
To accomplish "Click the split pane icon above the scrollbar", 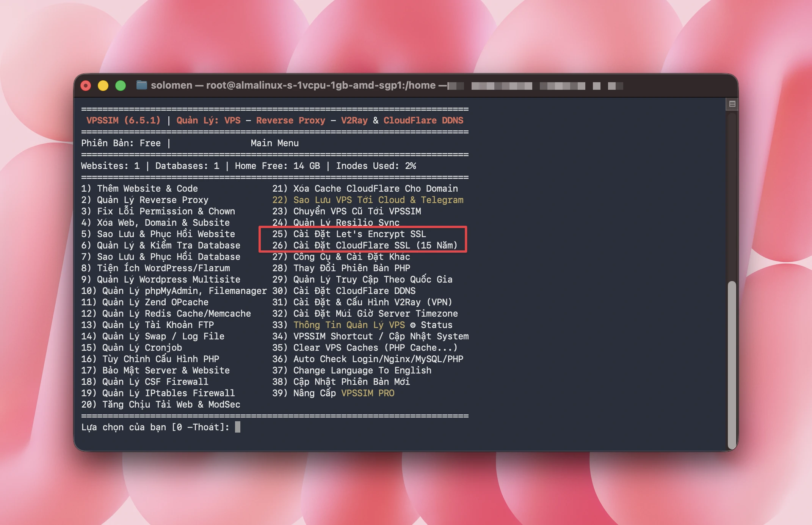I will tap(732, 104).
